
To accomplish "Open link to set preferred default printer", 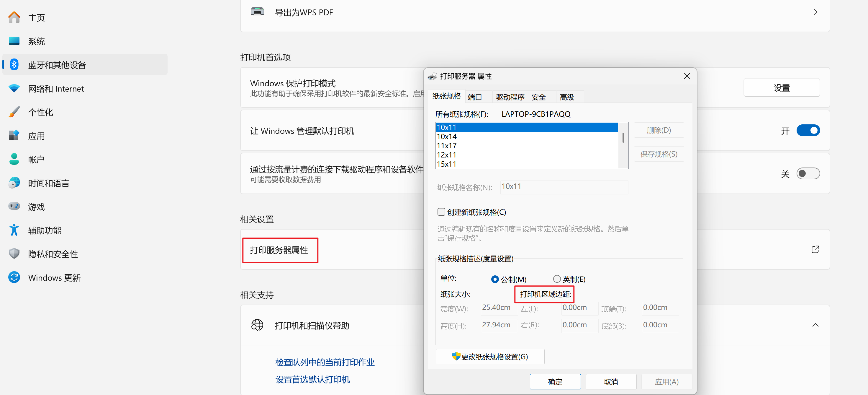I will click(x=312, y=379).
